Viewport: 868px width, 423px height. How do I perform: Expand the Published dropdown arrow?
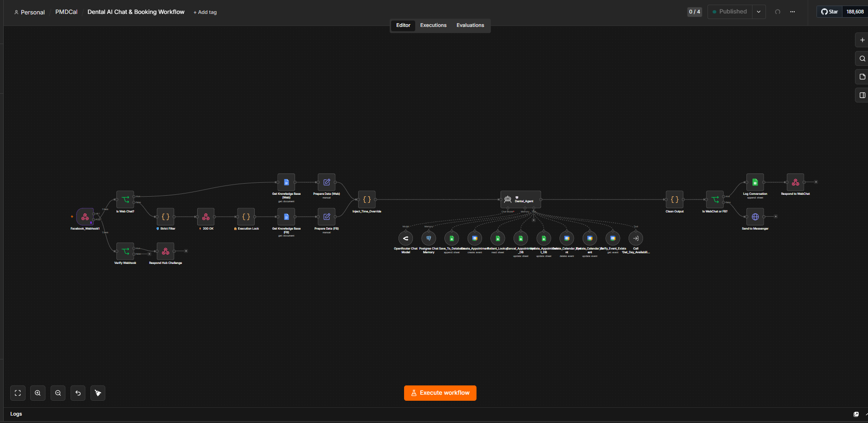pyautogui.click(x=759, y=12)
